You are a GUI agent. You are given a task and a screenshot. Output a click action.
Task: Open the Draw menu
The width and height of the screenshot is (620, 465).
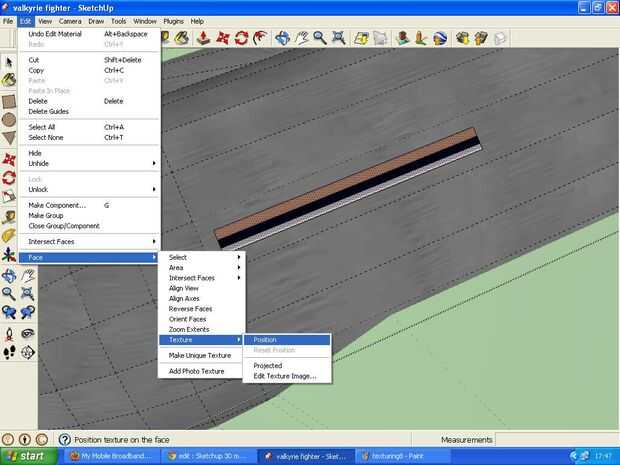pyautogui.click(x=96, y=21)
